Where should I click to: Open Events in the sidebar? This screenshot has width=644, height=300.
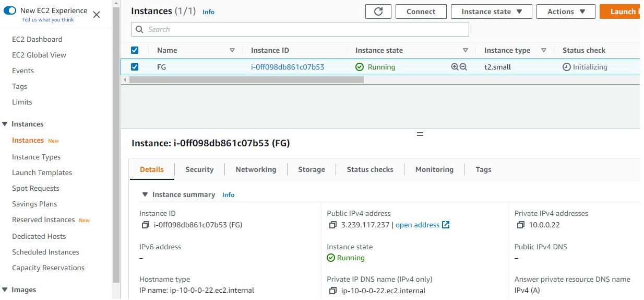[23, 71]
